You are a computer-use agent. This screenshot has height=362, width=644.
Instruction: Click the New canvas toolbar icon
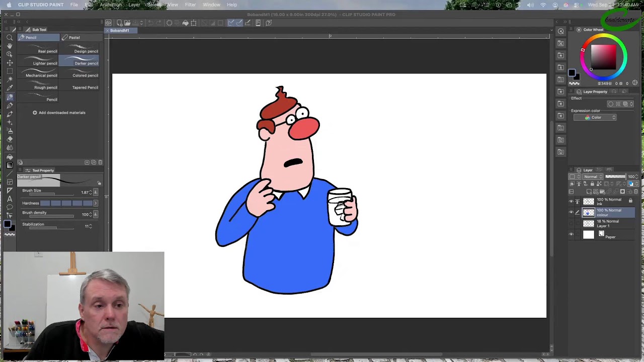119,23
